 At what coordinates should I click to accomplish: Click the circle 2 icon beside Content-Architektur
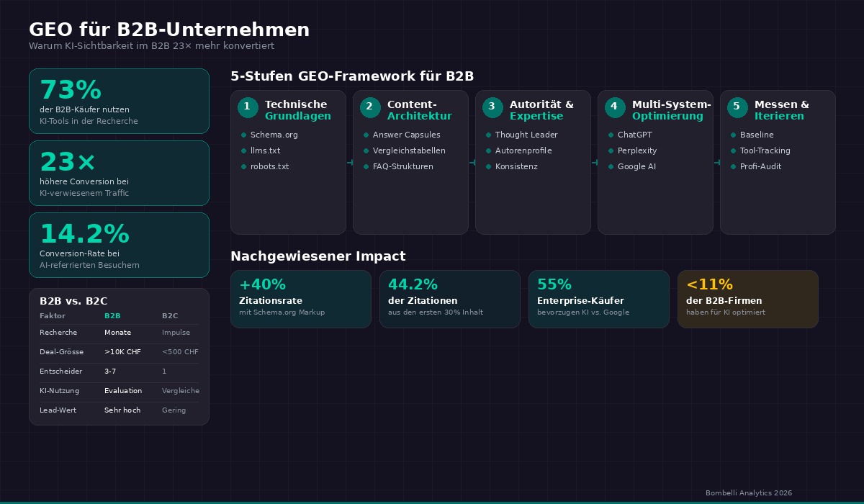pyautogui.click(x=369, y=107)
